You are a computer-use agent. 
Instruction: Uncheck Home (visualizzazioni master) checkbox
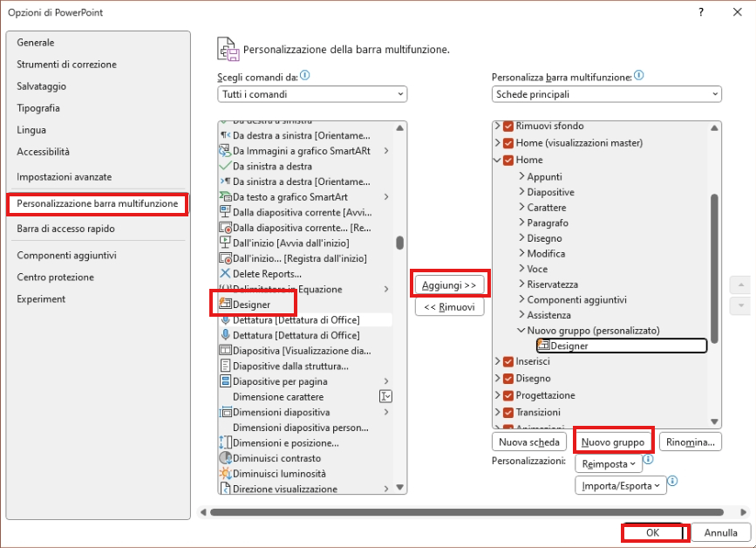pos(508,143)
